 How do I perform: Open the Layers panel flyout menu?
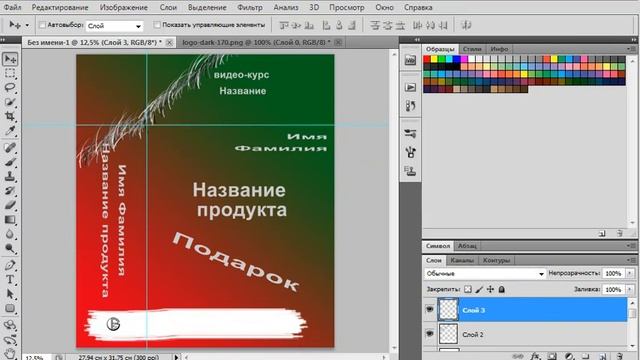pyautogui.click(x=631, y=260)
